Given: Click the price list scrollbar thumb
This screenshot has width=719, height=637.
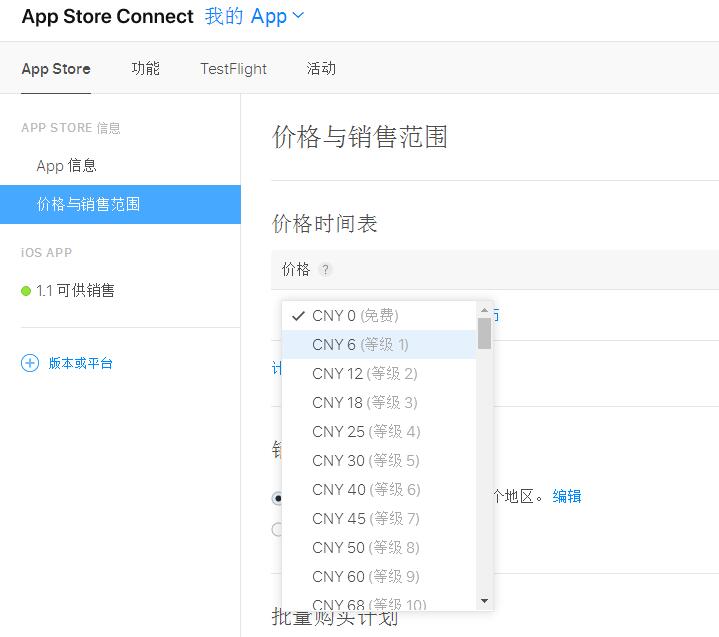Looking at the screenshot, I should [x=485, y=333].
